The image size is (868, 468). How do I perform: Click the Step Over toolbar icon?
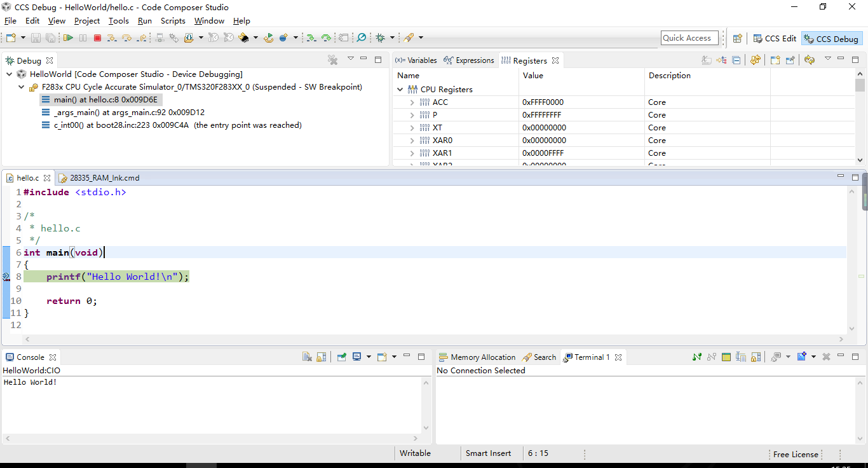point(126,38)
